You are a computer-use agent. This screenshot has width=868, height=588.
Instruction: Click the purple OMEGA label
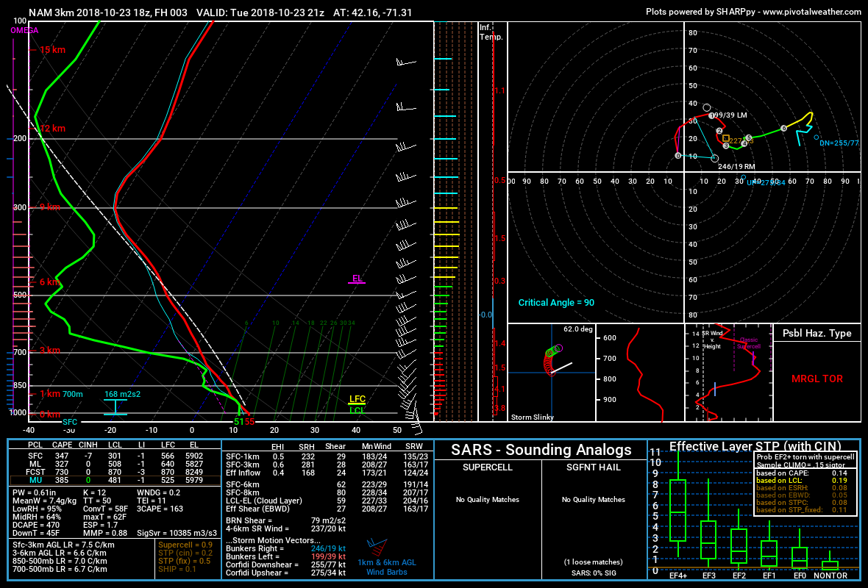[x=24, y=30]
